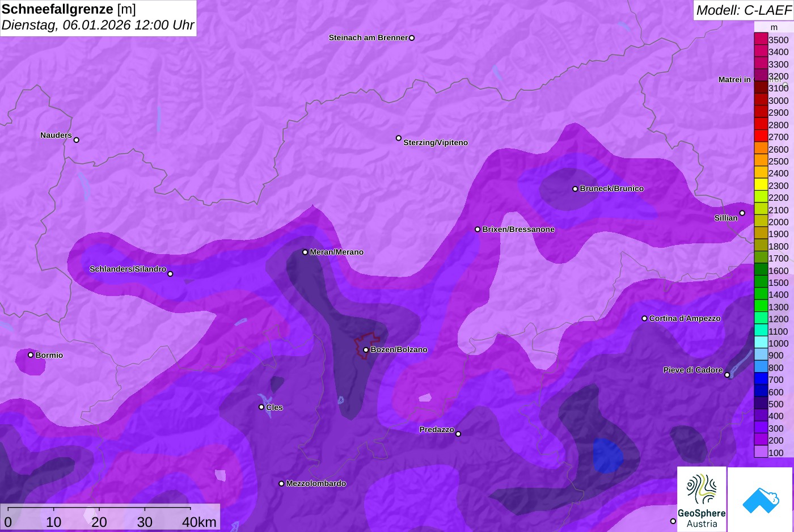The width and height of the screenshot is (794, 532).
Task: Click the 2000 legend value
Action: [x=778, y=222]
